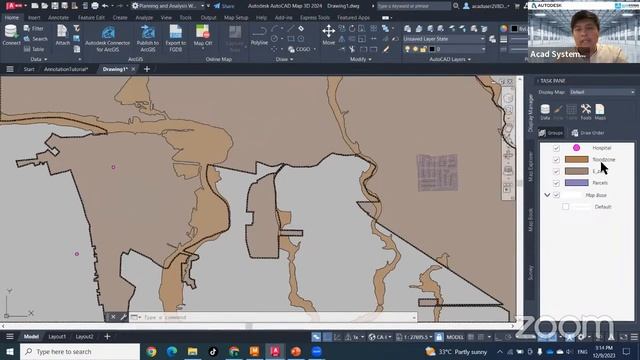The height and width of the screenshot is (360, 640).
Task: Open Display Map dropdown
Action: click(x=602, y=92)
